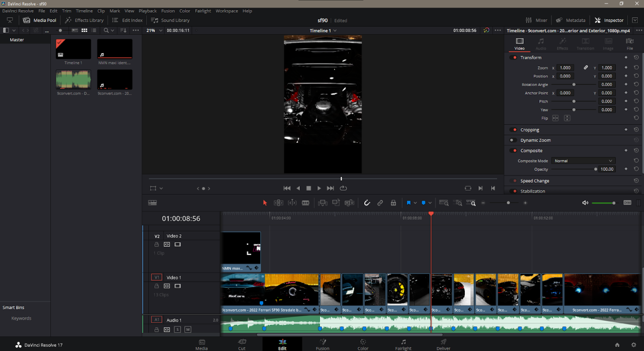Open the viewer zoom 21% dropdown
The image size is (644, 351).
pyautogui.click(x=154, y=31)
